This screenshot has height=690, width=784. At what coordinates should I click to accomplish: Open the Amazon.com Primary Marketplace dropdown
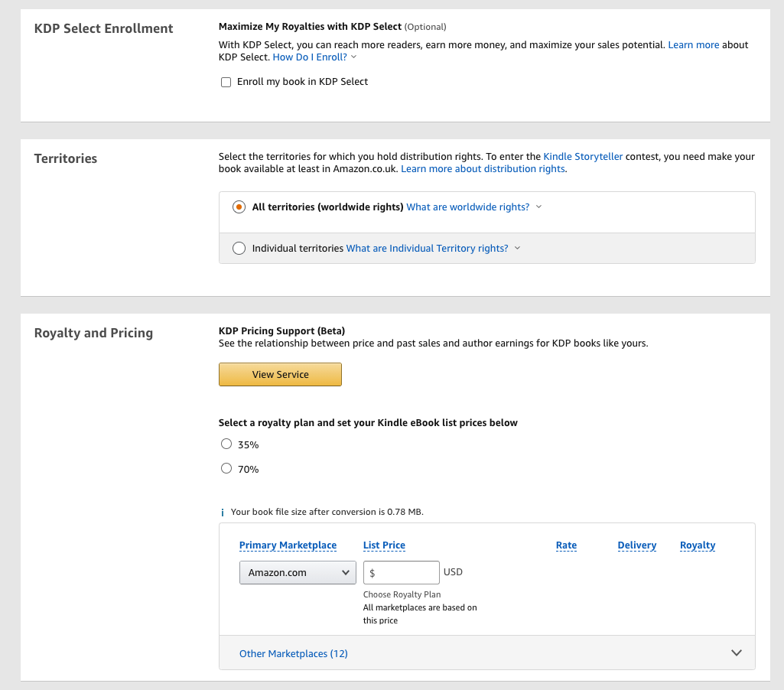[298, 572]
